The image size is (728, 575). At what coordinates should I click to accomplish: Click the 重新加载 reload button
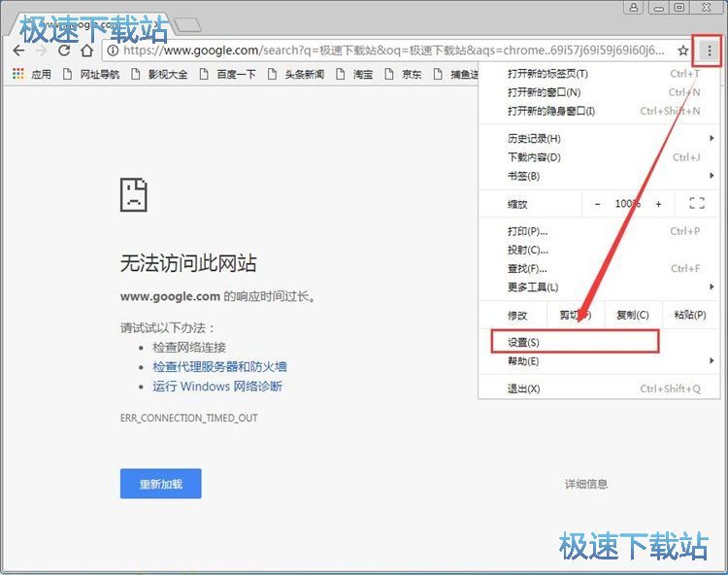click(160, 484)
